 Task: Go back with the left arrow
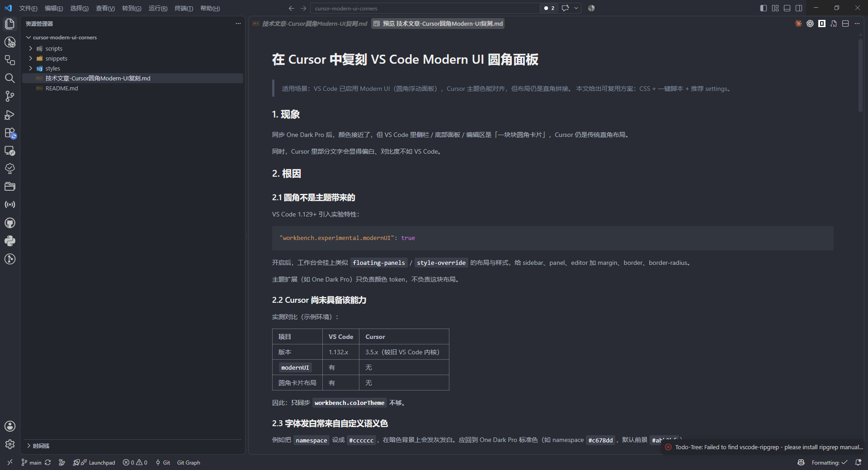(292, 8)
